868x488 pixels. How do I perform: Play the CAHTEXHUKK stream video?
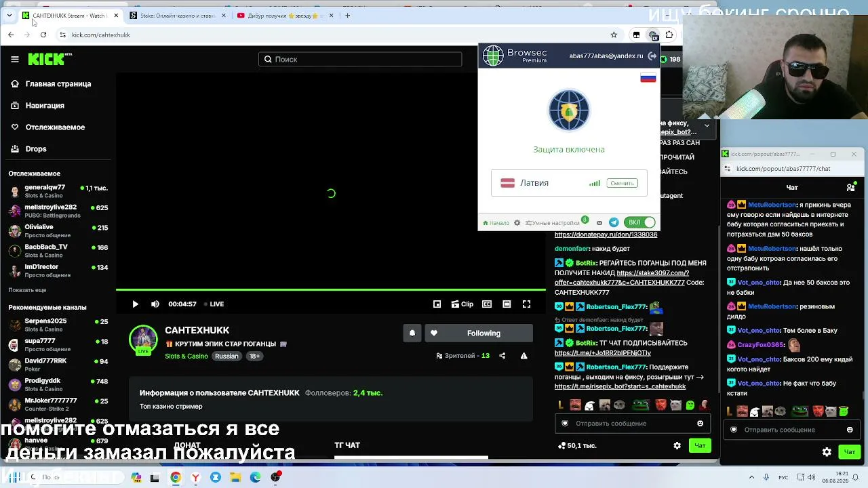click(135, 304)
